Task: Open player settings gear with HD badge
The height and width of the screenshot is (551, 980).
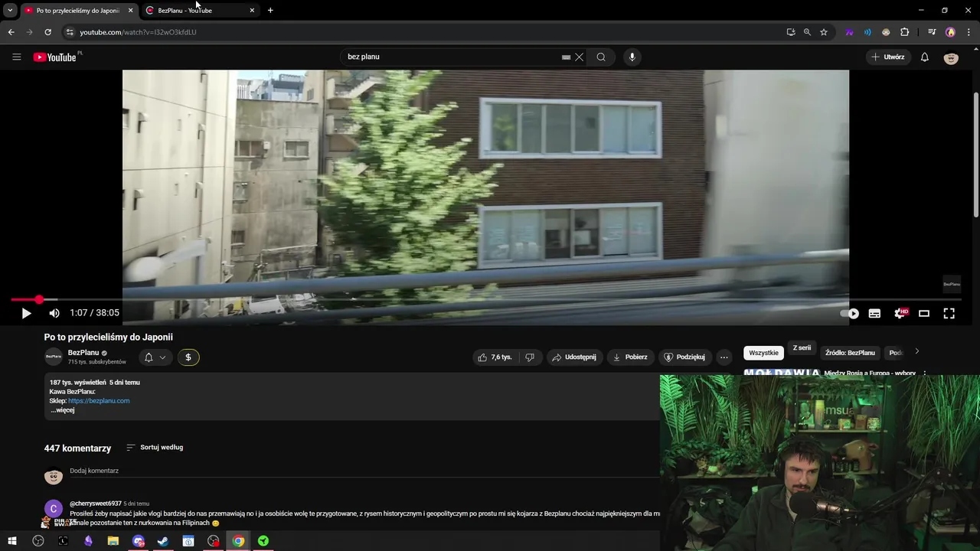Action: [x=900, y=313]
